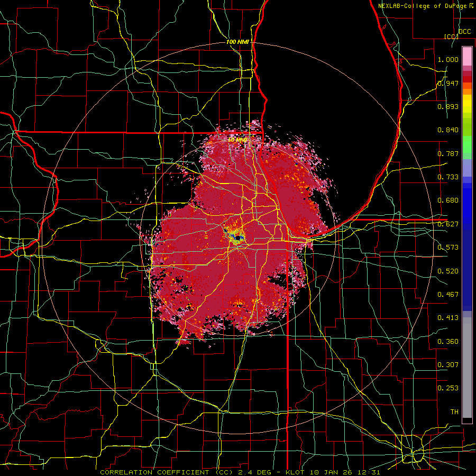The width and height of the screenshot is (476, 476).
Task: Select the 0.733 scale value
Action: (x=448, y=177)
